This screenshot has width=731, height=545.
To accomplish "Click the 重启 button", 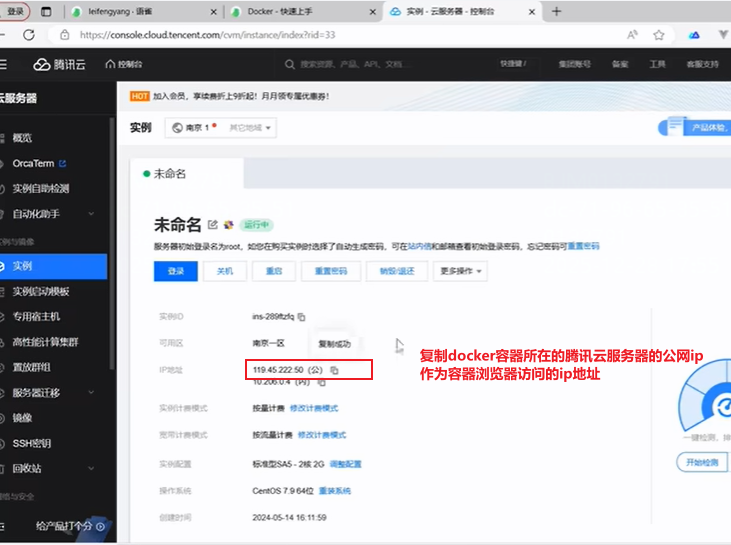I will point(274,271).
